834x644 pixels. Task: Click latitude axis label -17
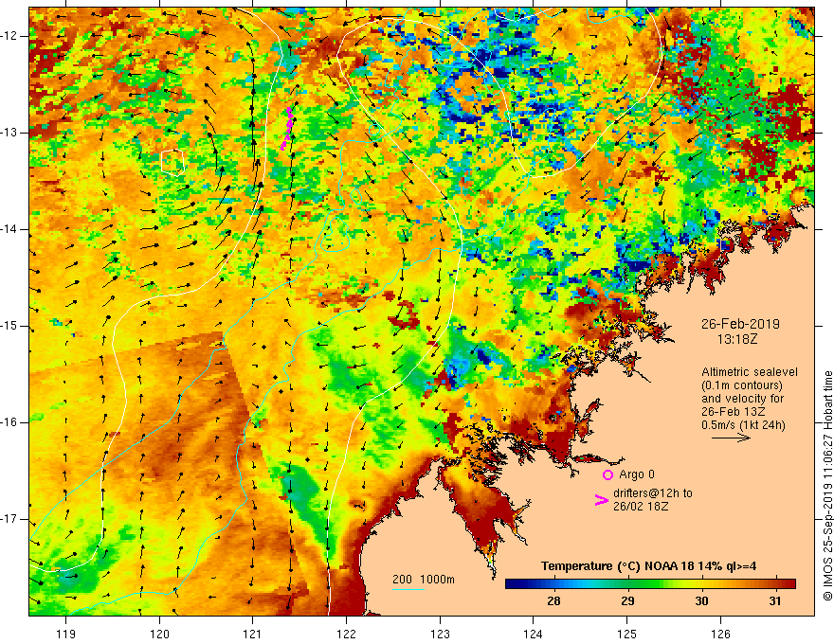(10, 519)
